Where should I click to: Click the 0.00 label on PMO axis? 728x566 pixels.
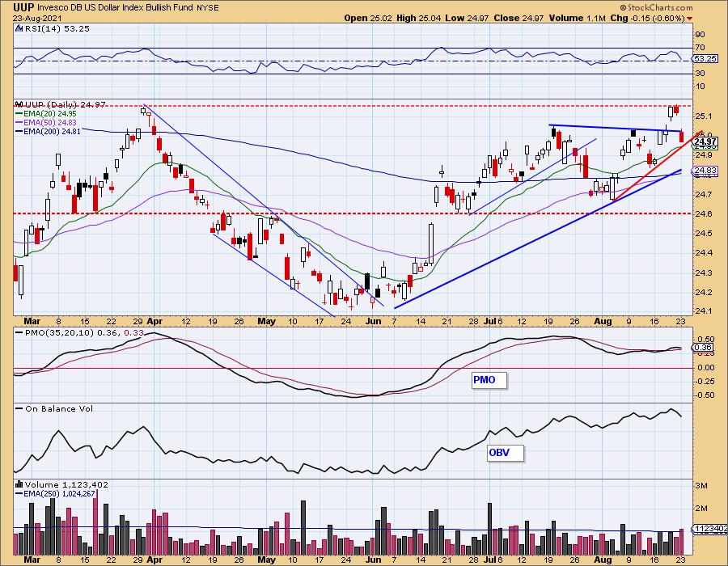[705, 367]
